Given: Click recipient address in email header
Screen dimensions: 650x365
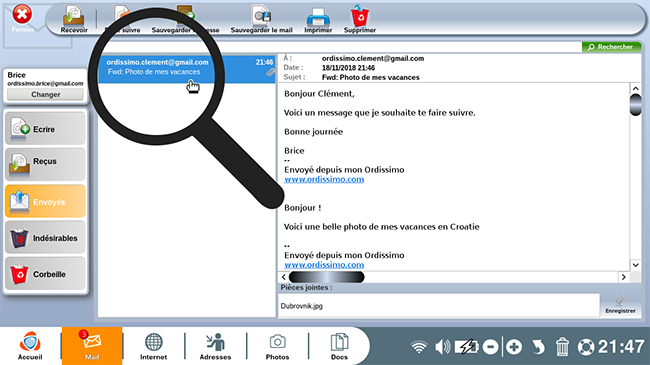Looking at the screenshot, I should (x=373, y=58).
